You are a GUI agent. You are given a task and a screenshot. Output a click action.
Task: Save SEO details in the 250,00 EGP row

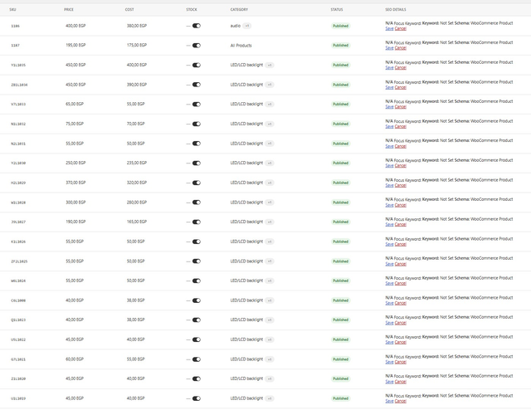click(x=389, y=166)
